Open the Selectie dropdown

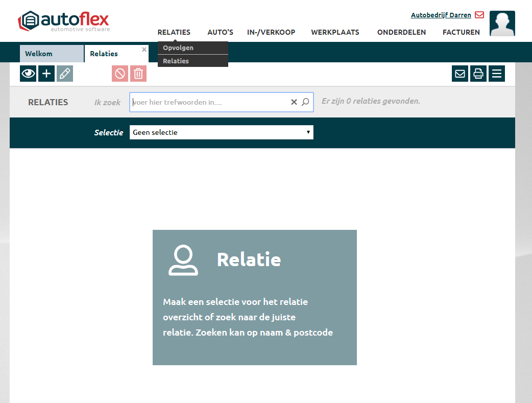(221, 132)
